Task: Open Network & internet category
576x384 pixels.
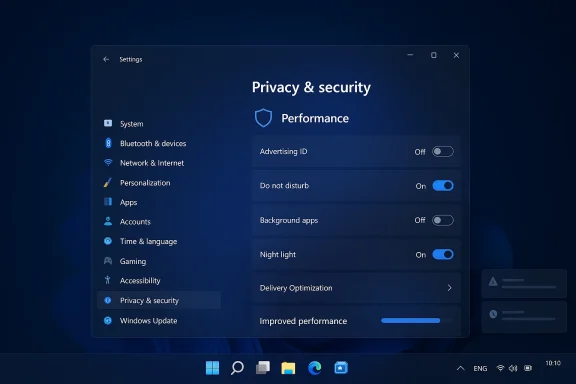Action: 159,163
